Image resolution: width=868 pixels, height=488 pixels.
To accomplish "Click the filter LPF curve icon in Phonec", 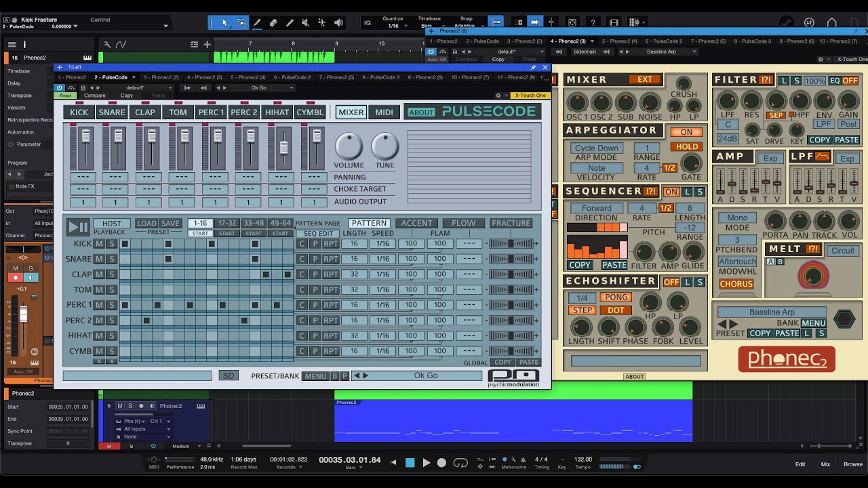I will [823, 157].
